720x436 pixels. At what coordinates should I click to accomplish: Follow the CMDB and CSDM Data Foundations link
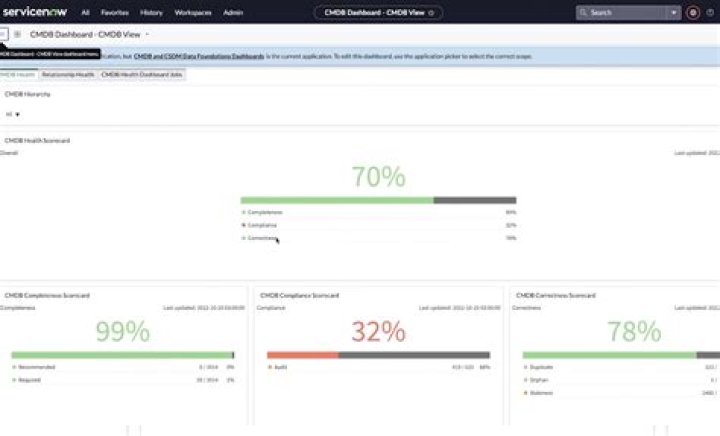pyautogui.click(x=199, y=56)
